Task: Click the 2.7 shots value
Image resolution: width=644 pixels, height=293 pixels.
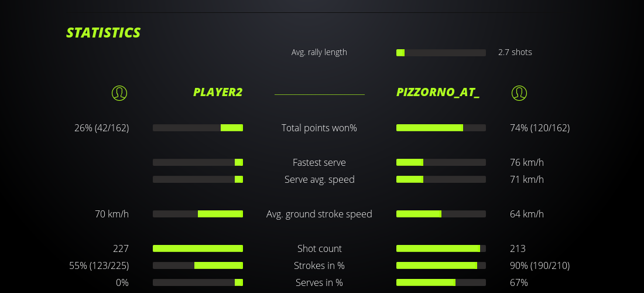Action: 515,52
